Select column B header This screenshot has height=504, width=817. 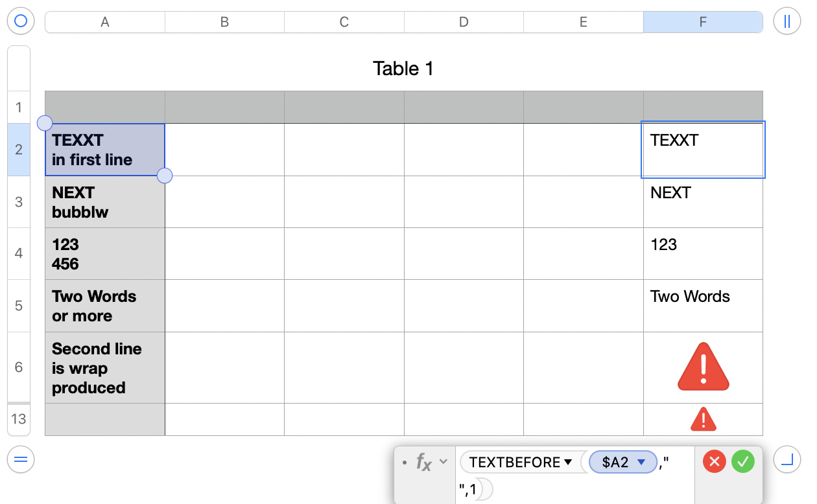[224, 22]
